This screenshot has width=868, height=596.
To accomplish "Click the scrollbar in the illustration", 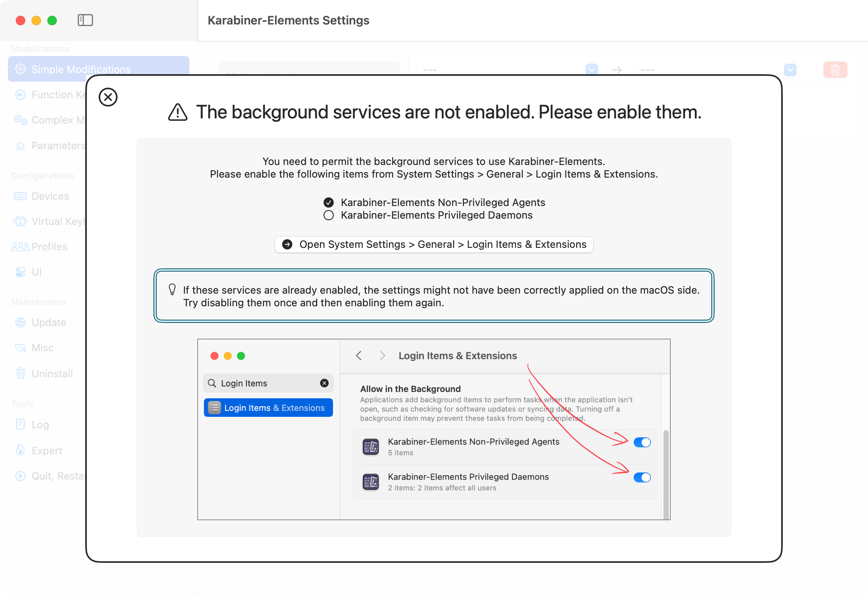I will [666, 475].
